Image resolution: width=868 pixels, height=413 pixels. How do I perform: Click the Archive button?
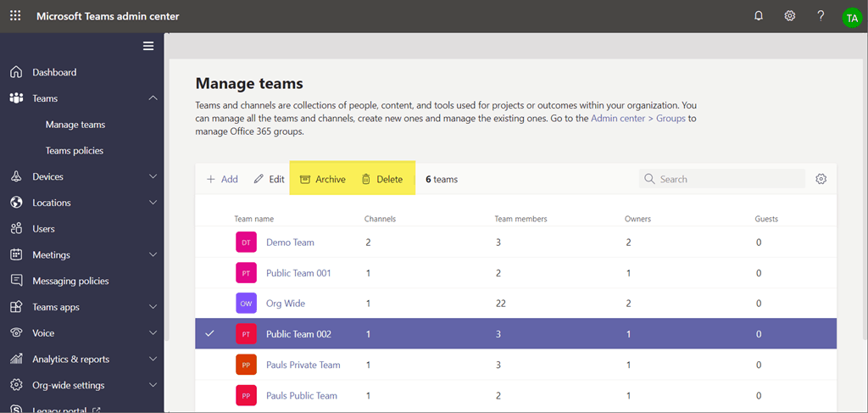point(323,179)
